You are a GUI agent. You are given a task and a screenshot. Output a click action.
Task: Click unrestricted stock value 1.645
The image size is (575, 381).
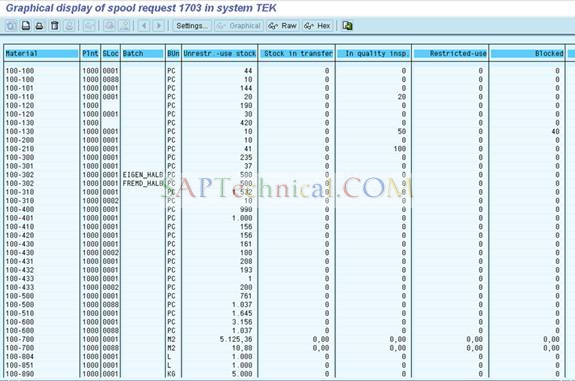(x=242, y=313)
